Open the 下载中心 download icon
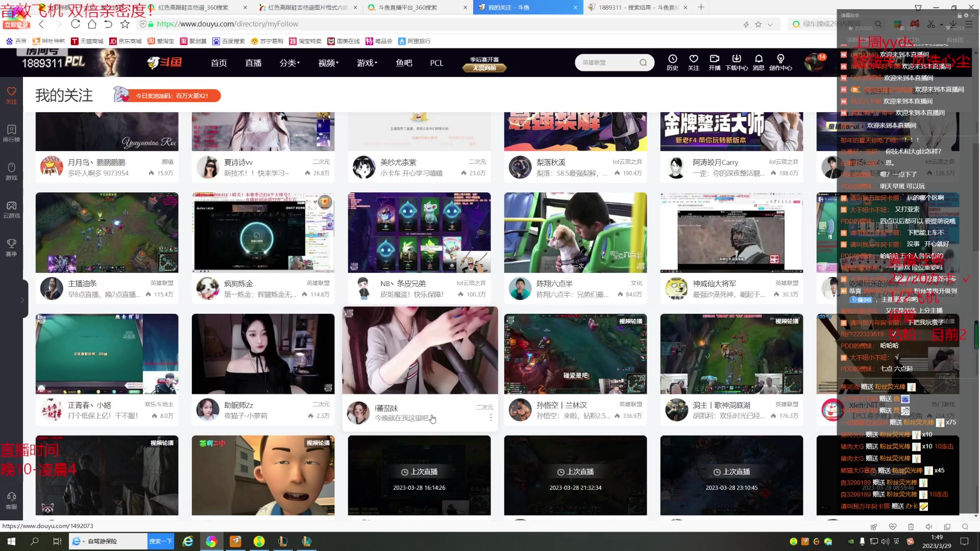 (737, 62)
